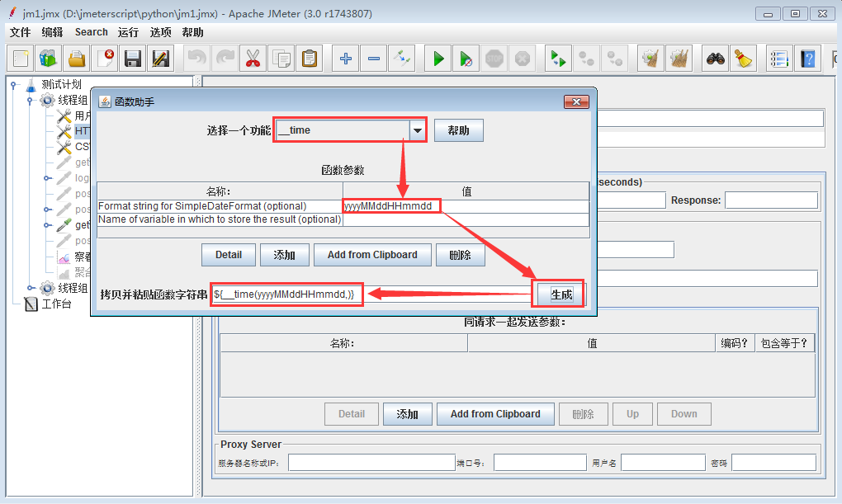
Task: Open the 运行 menu
Action: 128,32
